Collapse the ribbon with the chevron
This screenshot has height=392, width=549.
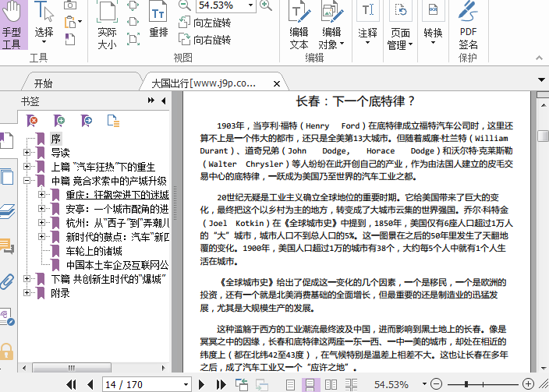tap(539, 58)
